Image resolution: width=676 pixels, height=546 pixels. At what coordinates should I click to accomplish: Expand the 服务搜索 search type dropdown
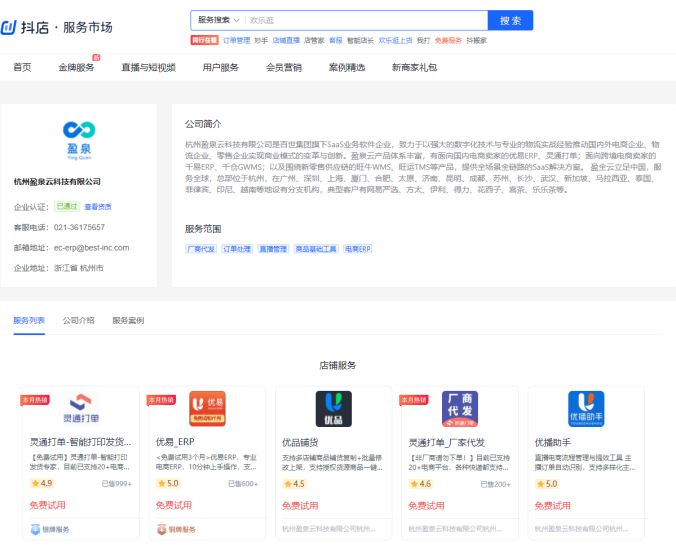click(x=216, y=20)
